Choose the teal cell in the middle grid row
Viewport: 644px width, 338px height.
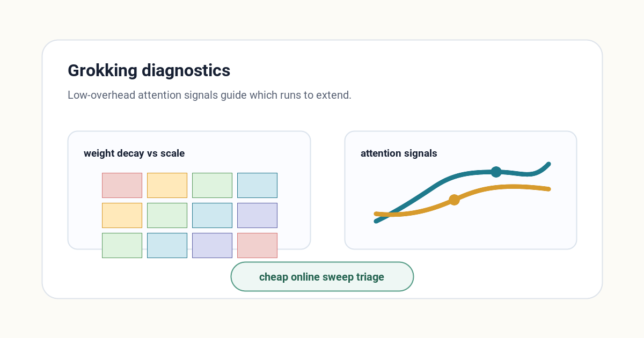pos(212,215)
